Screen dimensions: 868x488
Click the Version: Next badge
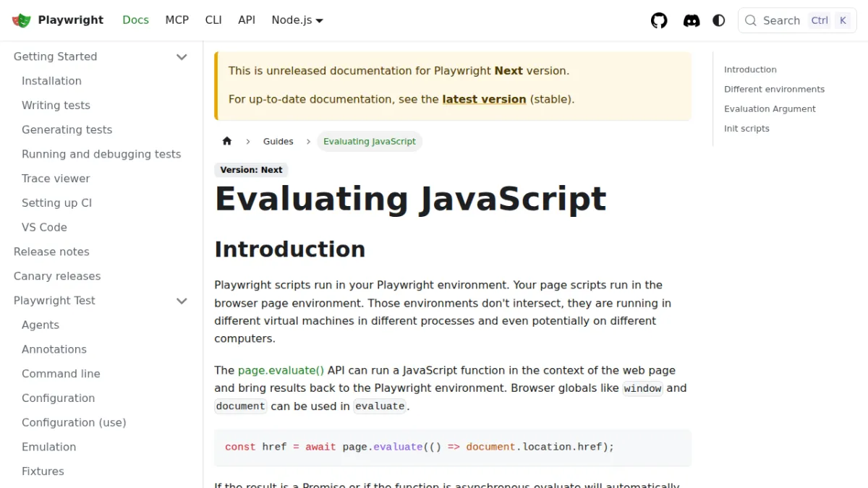coord(251,170)
